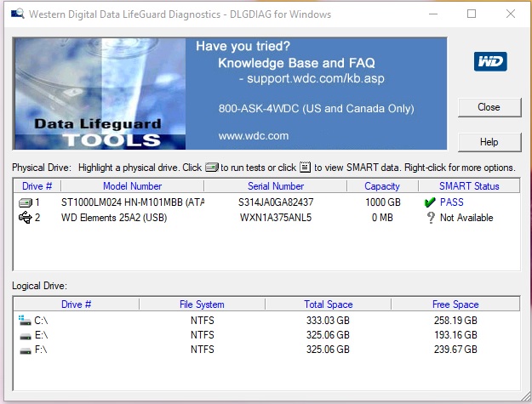Click the PASS SMART status text
This screenshot has width=532, height=404.
(x=452, y=202)
